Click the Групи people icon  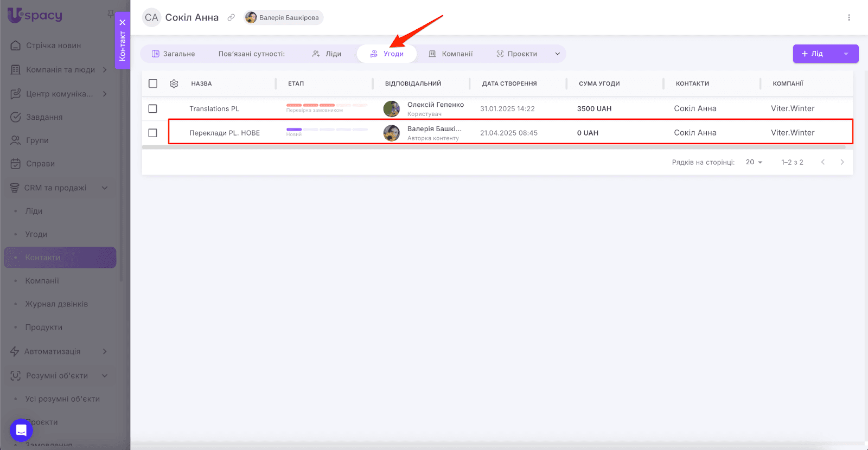[16, 140]
